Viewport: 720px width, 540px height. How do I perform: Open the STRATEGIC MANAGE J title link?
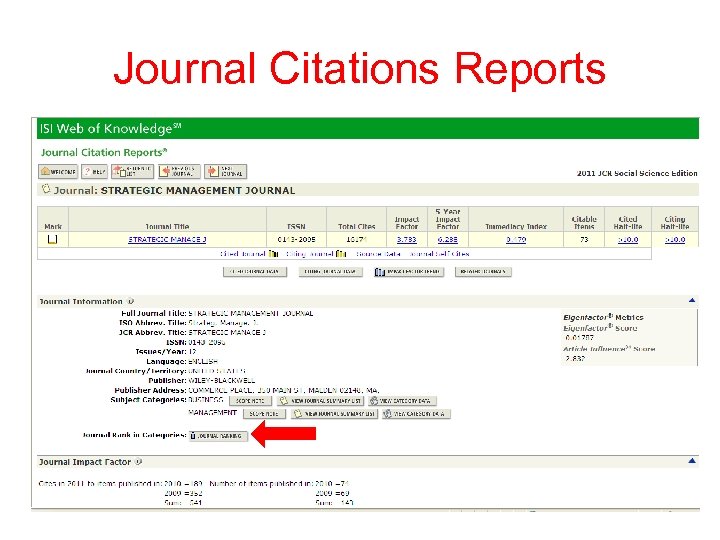167,239
